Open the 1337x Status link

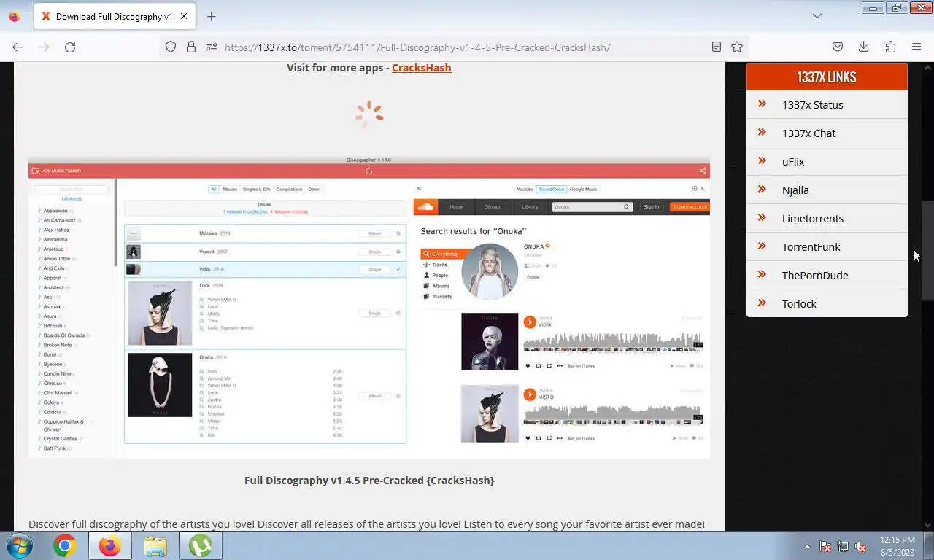coord(812,105)
